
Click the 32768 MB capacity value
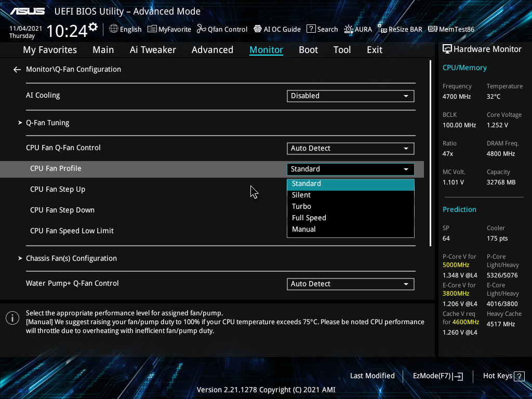[501, 182]
